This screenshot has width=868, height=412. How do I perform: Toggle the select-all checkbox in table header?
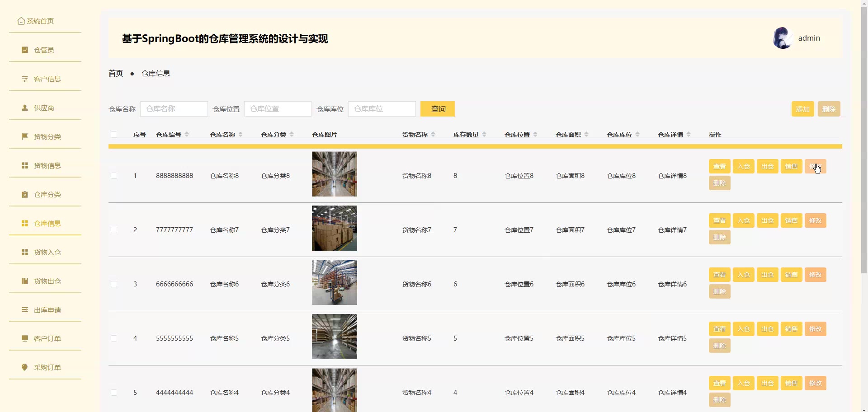point(114,135)
